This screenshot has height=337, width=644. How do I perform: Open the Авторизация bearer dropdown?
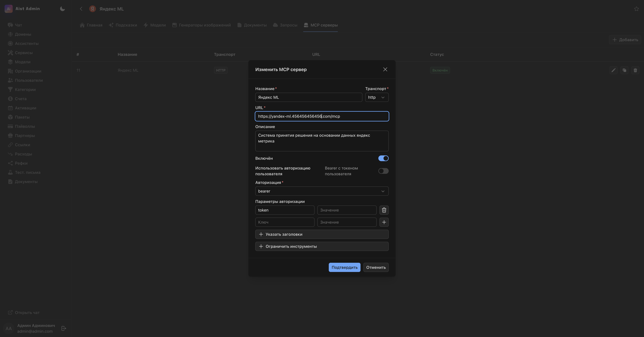[x=322, y=191]
